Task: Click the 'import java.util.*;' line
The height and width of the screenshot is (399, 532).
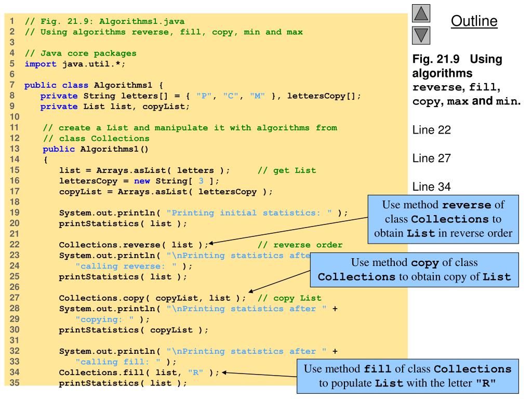Action: coord(75,64)
